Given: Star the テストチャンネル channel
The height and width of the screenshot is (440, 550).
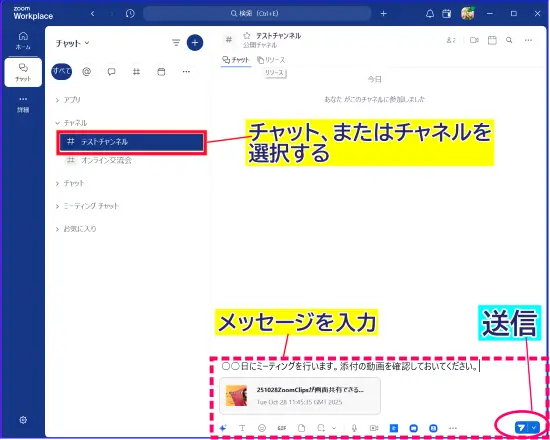Looking at the screenshot, I should (247, 35).
